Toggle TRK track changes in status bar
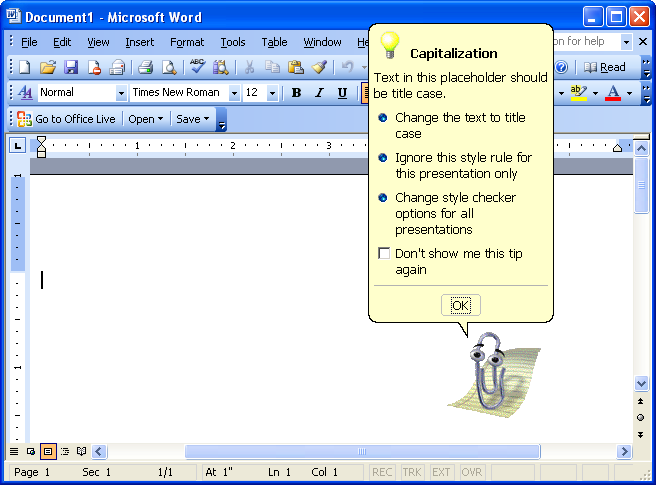This screenshot has width=656, height=485. [x=412, y=472]
